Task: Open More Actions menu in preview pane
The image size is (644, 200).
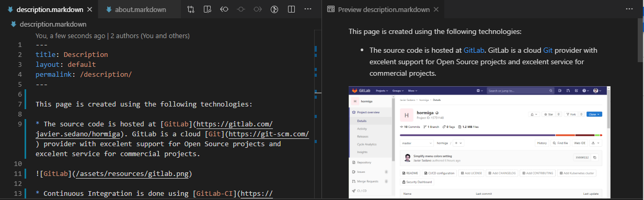Action: [x=629, y=9]
